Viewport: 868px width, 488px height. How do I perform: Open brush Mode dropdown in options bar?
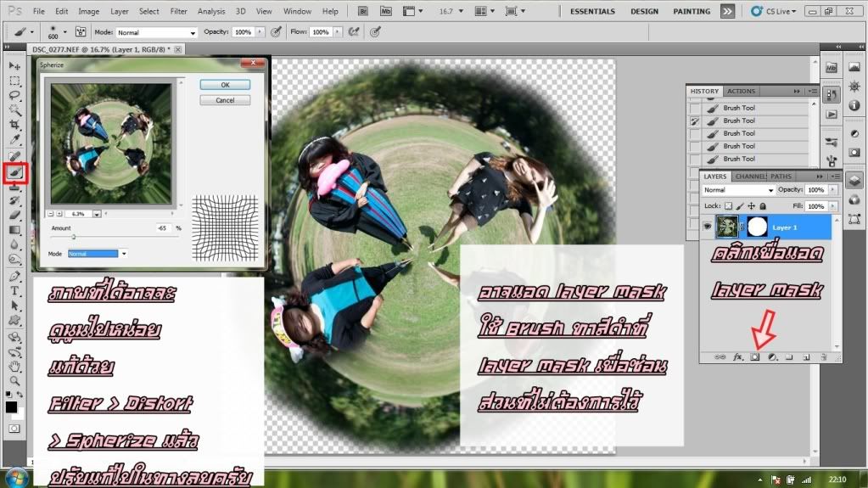coord(157,33)
